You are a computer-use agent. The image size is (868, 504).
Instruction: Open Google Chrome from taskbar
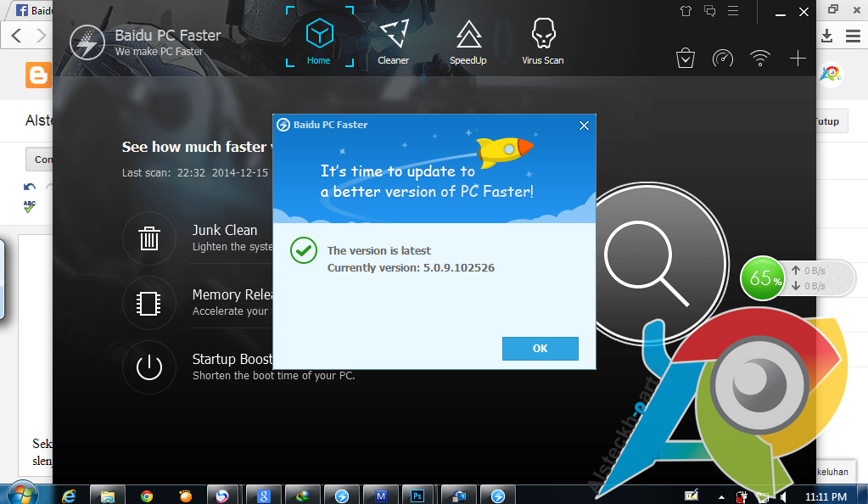(147, 496)
